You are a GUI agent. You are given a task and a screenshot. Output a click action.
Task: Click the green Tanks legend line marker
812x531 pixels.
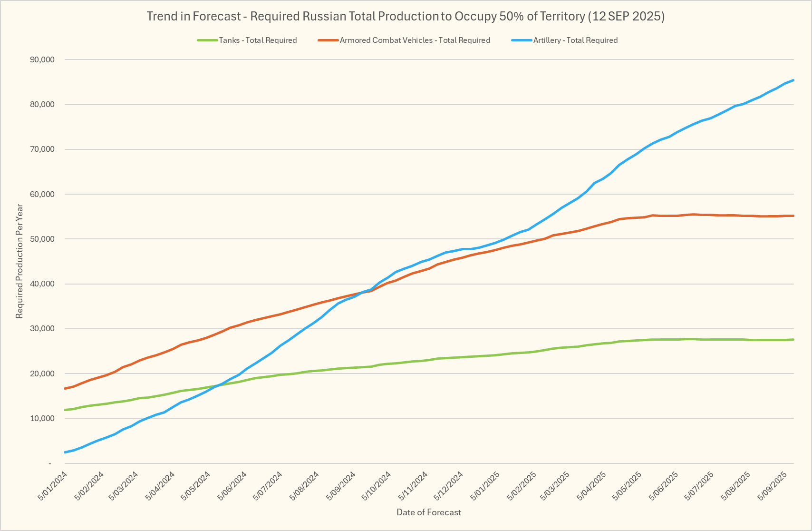pos(207,40)
